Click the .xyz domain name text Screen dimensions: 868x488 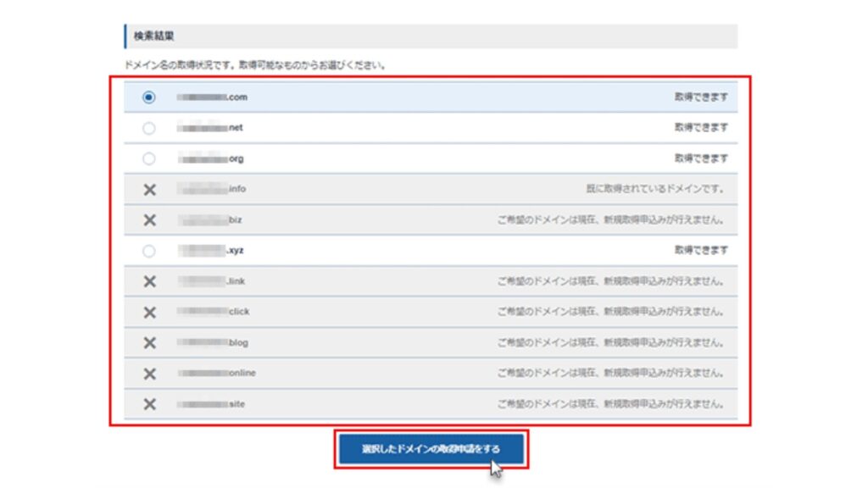click(x=210, y=251)
